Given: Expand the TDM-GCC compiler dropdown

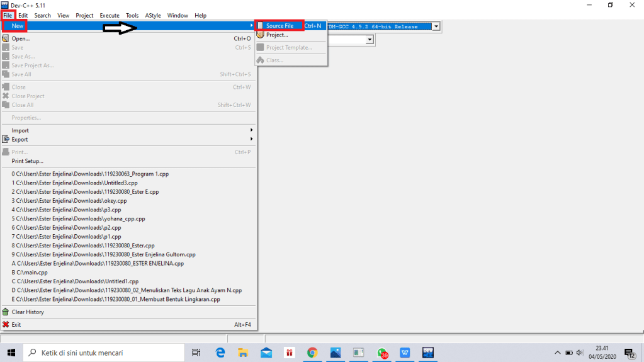Looking at the screenshot, I should (435, 26).
